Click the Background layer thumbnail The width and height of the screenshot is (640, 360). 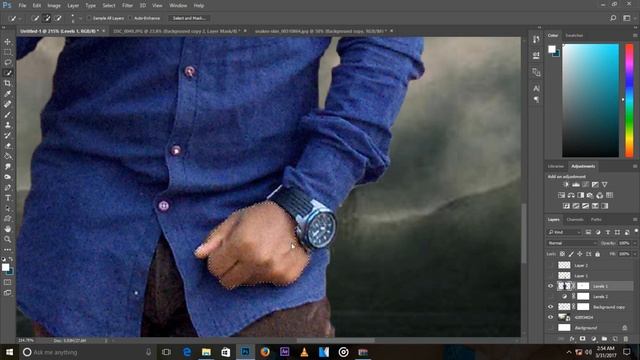point(564,328)
